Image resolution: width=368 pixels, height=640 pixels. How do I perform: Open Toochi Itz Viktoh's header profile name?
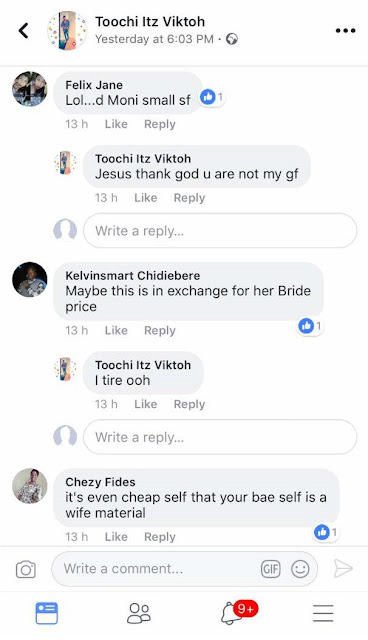click(150, 22)
